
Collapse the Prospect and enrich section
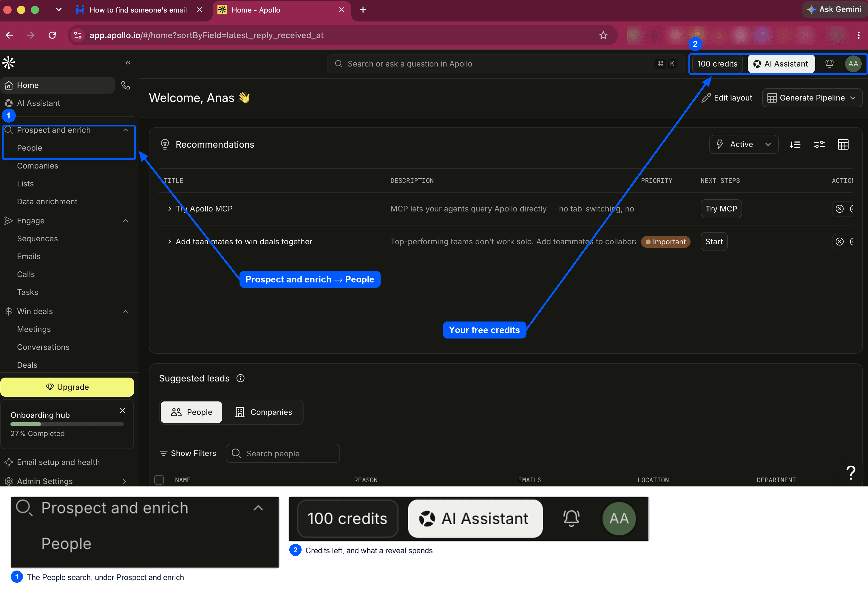[126, 130]
